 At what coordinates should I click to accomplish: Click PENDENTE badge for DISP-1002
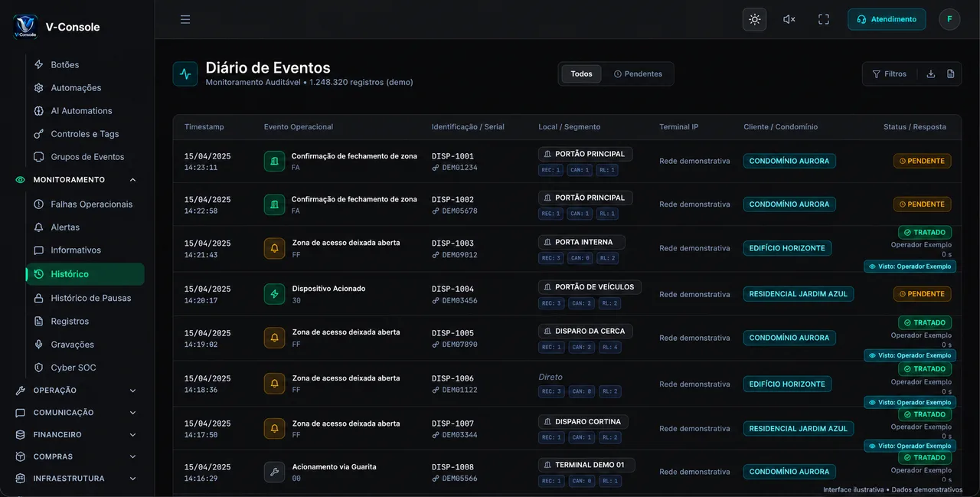[x=922, y=204]
